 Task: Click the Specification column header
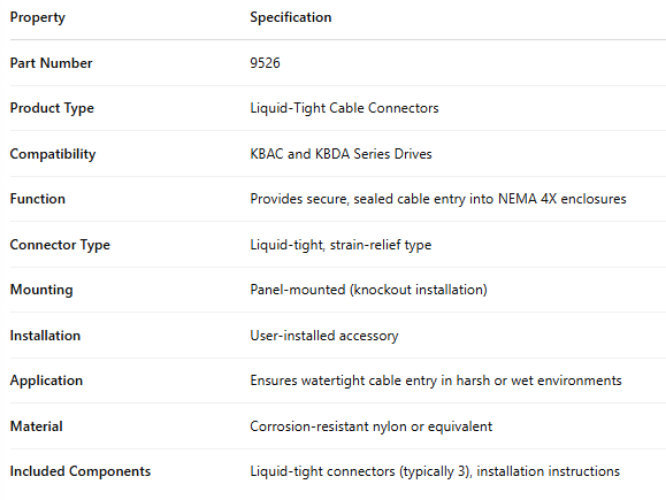pos(291,17)
